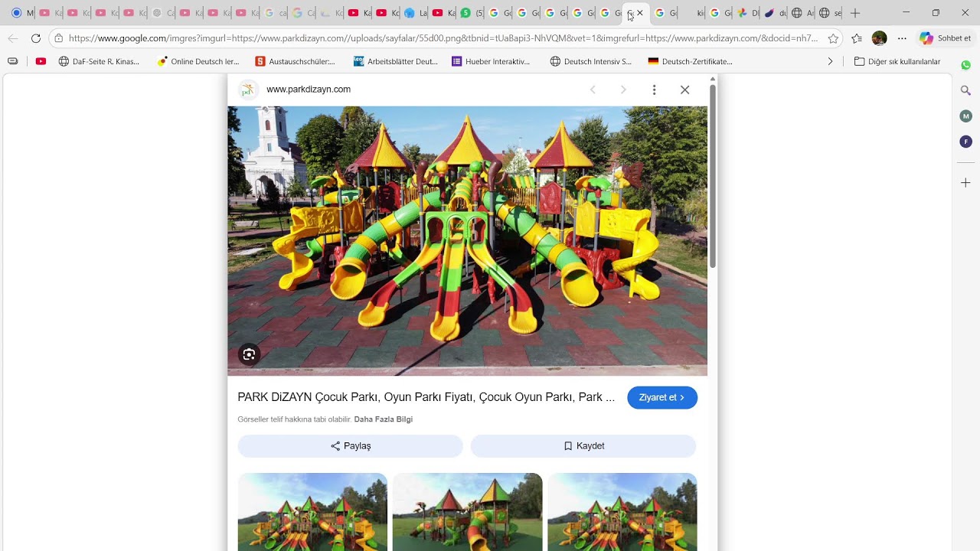Show more bookmarks overflow chevron
Viewport: 980px width, 551px height.
click(830, 61)
